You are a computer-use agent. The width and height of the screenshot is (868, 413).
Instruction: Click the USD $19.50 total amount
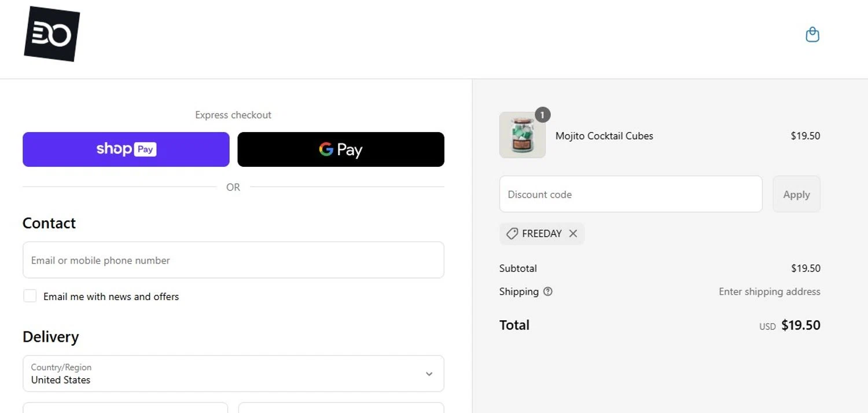(790, 325)
